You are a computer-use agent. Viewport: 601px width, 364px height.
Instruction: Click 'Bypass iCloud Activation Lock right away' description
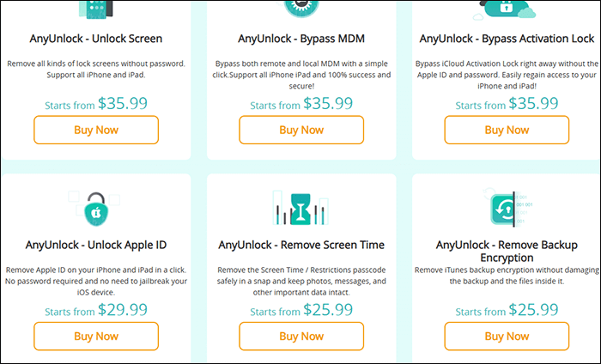click(507, 75)
